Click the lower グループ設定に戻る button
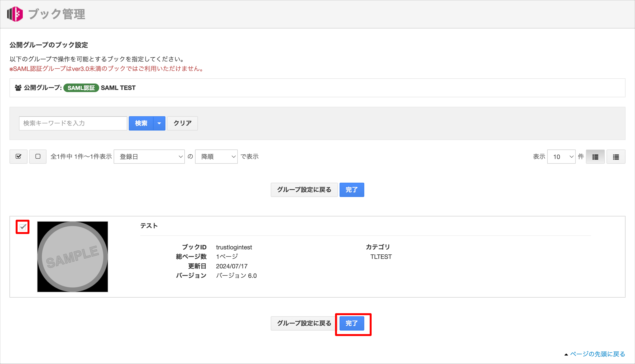The image size is (635, 364). click(304, 323)
